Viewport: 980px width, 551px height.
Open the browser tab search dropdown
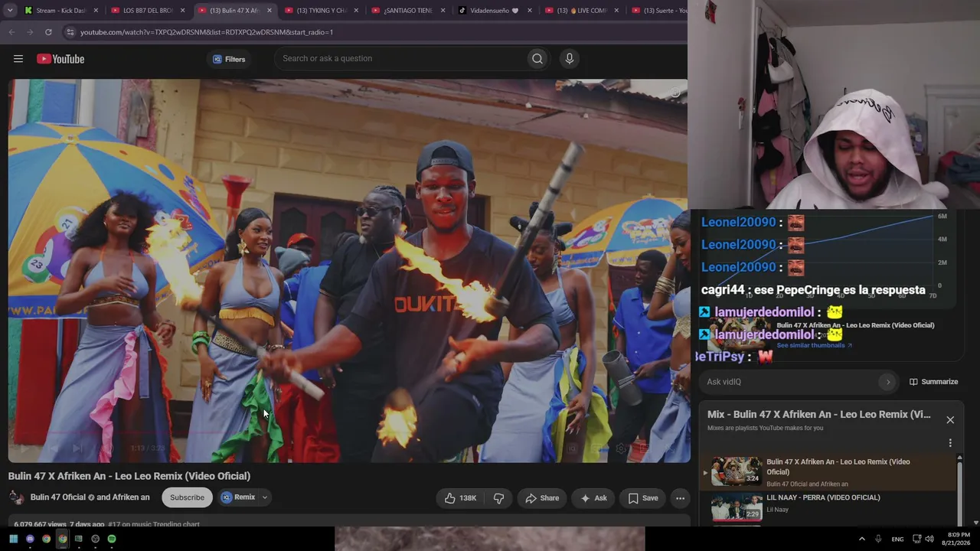pyautogui.click(x=10, y=11)
